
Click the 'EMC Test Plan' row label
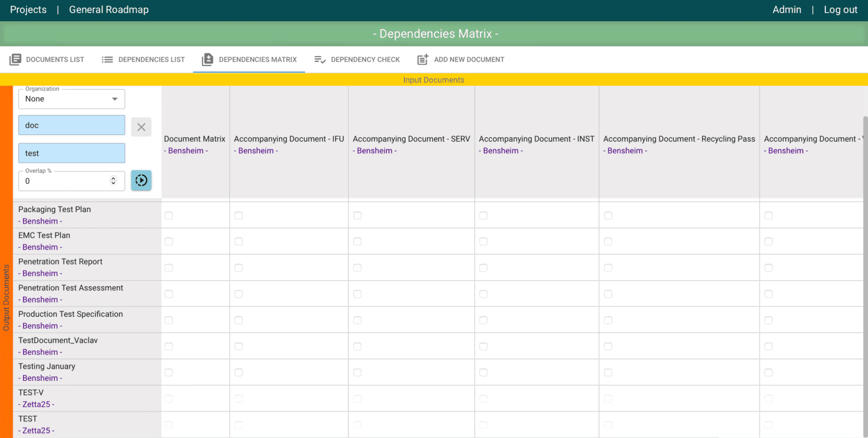(x=44, y=236)
